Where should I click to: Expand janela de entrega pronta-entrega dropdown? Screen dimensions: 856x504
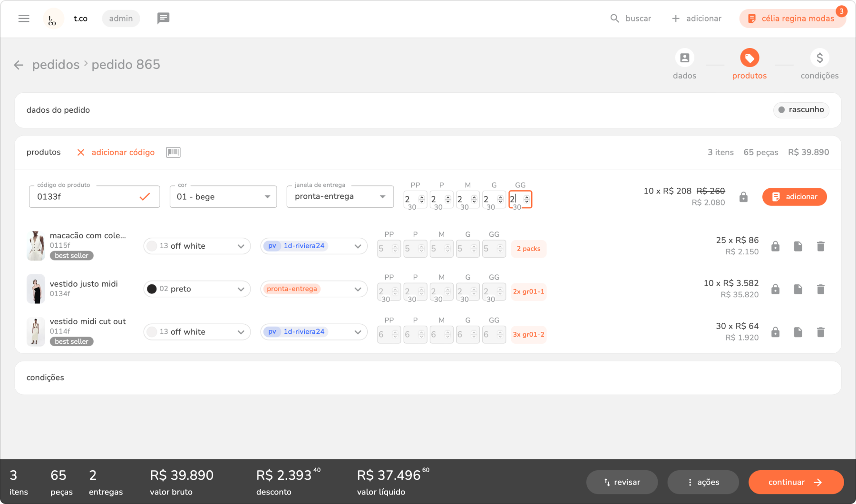340,197
